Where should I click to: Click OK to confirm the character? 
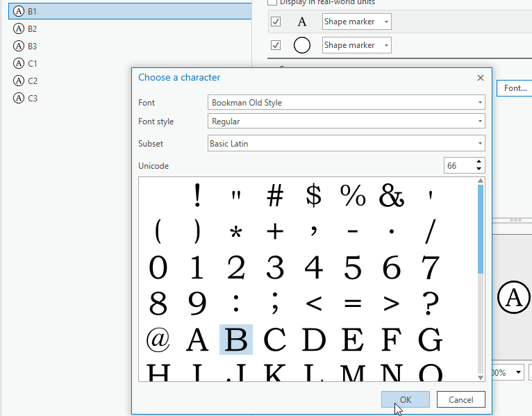405,399
